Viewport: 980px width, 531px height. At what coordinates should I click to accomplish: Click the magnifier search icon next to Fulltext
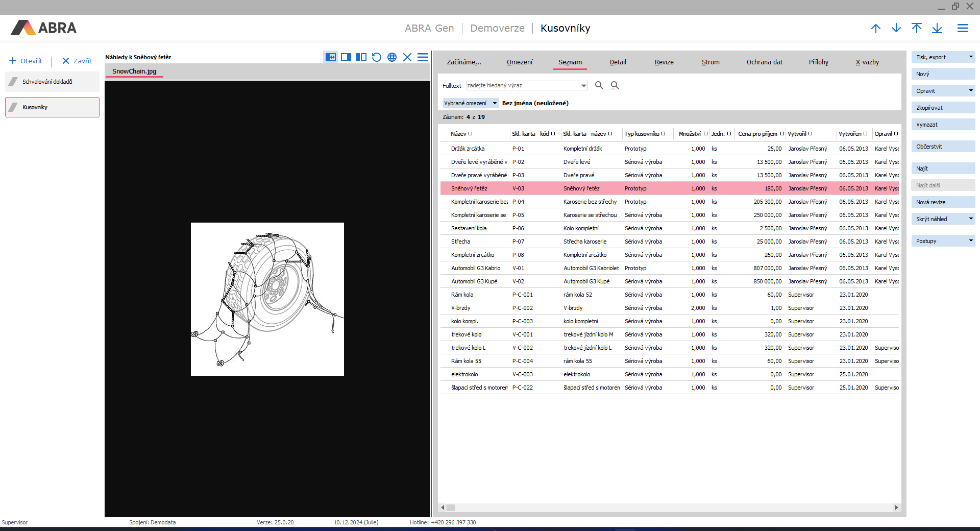click(x=599, y=85)
